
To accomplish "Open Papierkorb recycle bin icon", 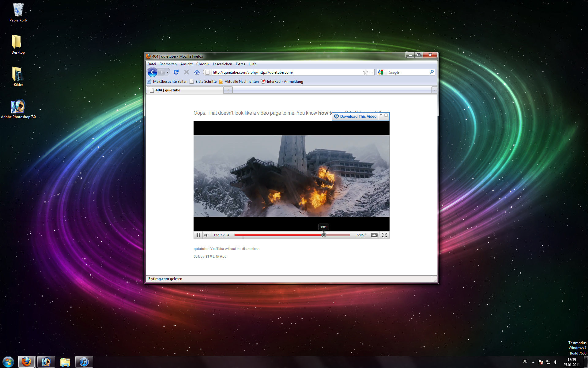I will [x=18, y=12].
